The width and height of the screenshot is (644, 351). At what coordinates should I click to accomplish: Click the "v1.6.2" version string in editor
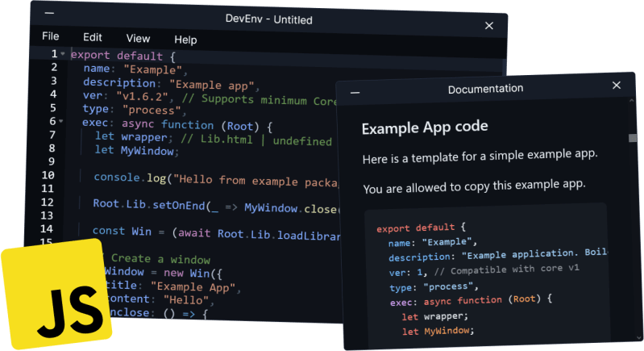pyautogui.click(x=142, y=97)
